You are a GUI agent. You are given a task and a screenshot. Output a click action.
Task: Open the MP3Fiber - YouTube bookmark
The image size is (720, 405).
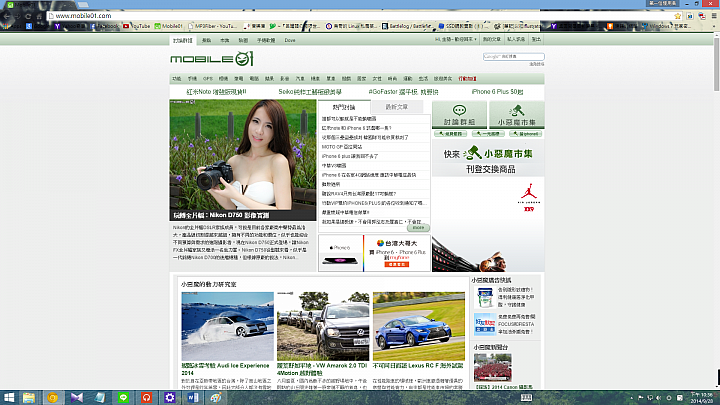(x=213, y=26)
